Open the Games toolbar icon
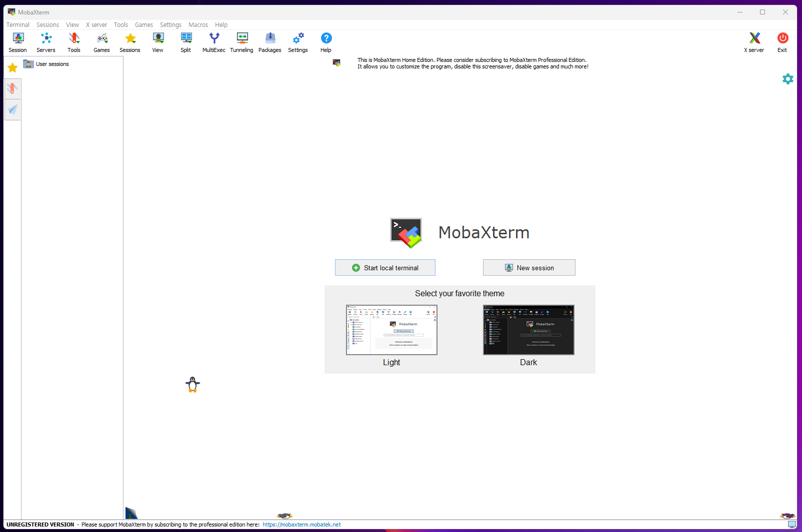Image resolution: width=802 pixels, height=532 pixels. pyautogui.click(x=102, y=42)
